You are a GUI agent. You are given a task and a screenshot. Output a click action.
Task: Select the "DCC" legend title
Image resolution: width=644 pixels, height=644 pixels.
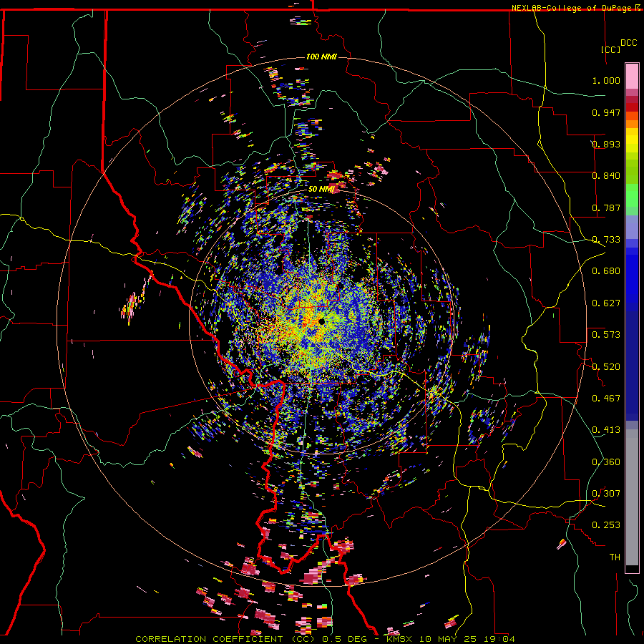tap(628, 43)
